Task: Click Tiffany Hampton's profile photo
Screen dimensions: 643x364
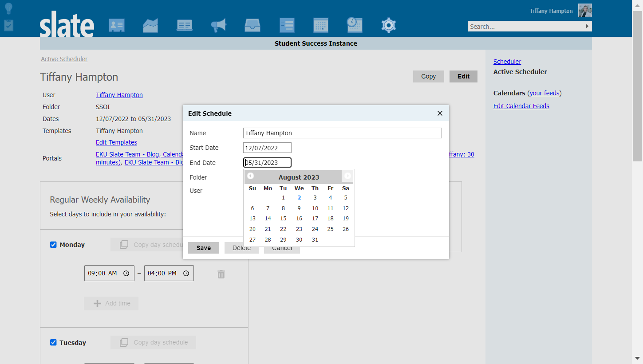Action: (585, 11)
